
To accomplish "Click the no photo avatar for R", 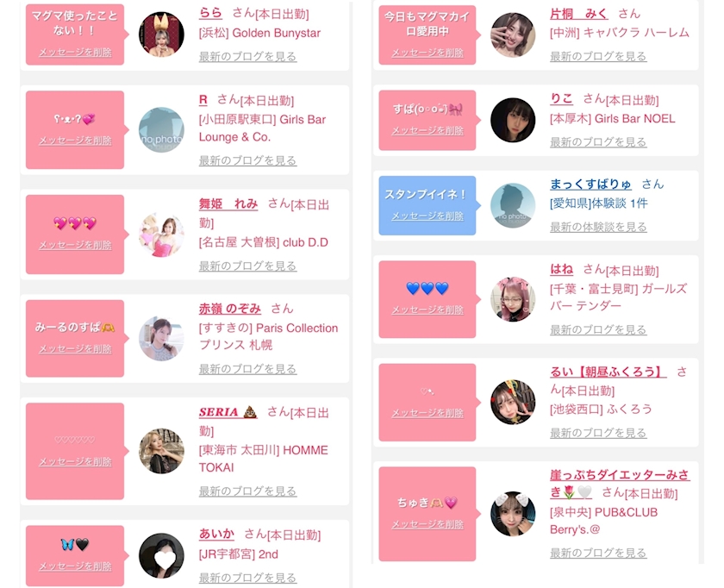I will click(161, 130).
